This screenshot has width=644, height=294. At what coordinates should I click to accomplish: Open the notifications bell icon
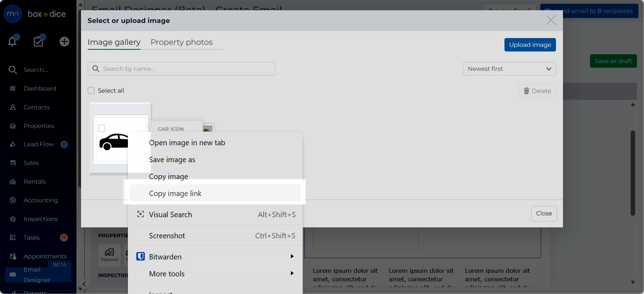tap(12, 41)
